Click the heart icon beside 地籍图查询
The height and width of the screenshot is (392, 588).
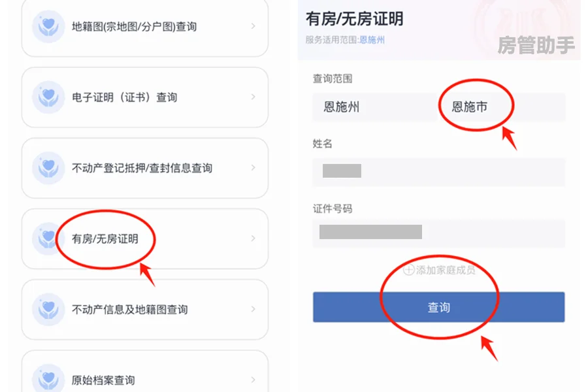tap(48, 27)
